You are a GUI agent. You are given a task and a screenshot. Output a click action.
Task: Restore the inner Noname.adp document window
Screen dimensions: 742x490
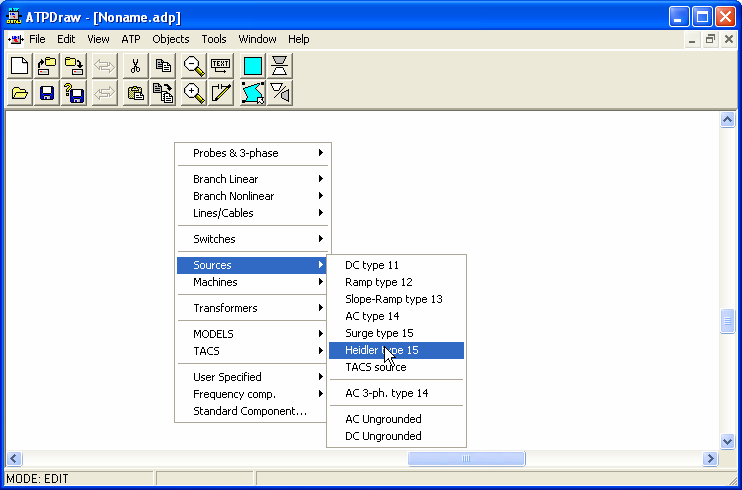pyautogui.click(x=710, y=40)
